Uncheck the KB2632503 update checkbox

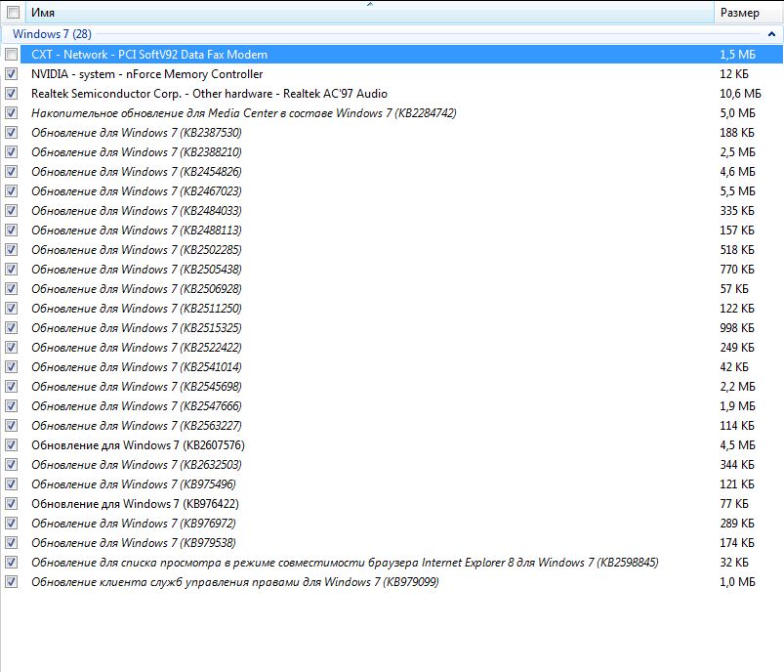pyautogui.click(x=11, y=464)
